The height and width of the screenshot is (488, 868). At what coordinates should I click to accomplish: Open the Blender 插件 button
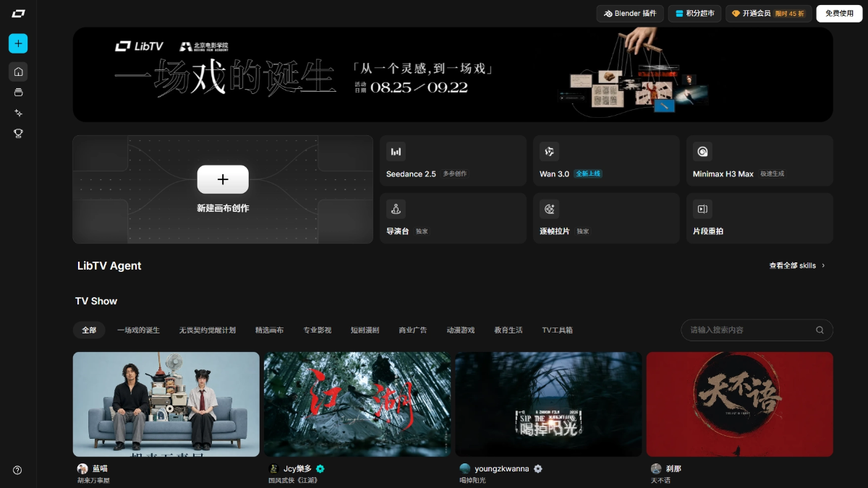point(630,14)
